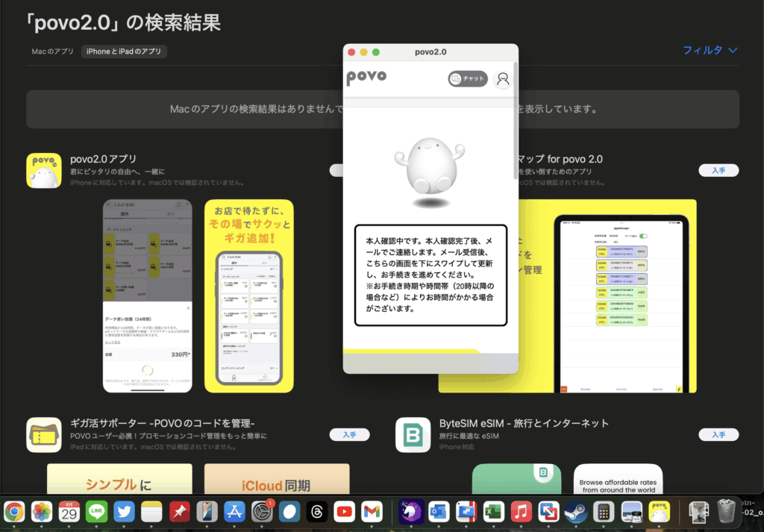This screenshot has width=764, height=532.
Task: Open the iPhone mirroring app in the Dock
Action: pos(207,512)
